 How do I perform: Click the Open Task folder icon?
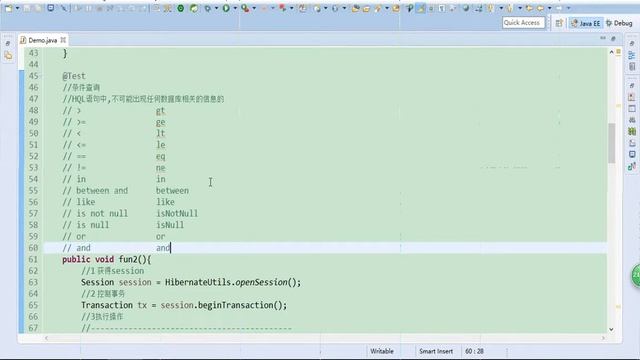(366, 8)
